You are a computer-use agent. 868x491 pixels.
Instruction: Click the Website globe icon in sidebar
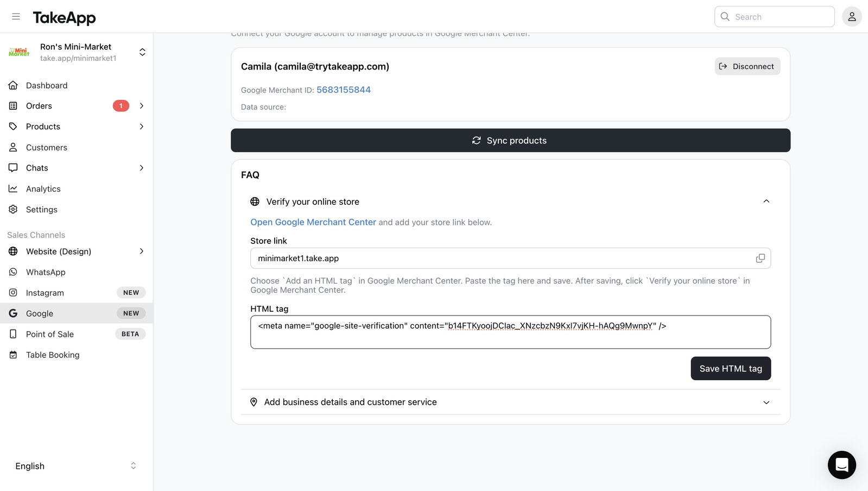13,251
